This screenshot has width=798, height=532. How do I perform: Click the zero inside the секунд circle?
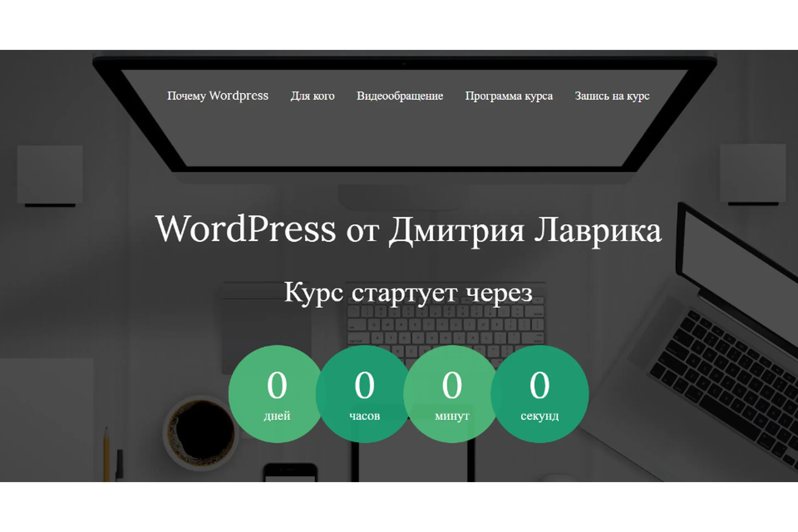pyautogui.click(x=539, y=384)
